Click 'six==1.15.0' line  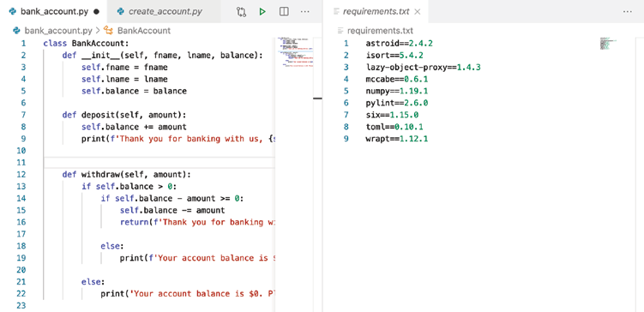click(392, 115)
